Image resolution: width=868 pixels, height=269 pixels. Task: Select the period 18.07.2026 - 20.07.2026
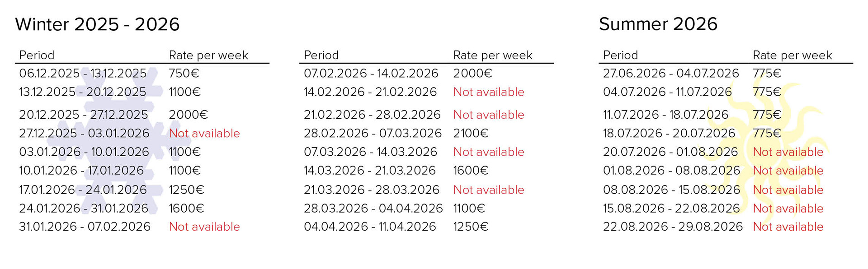(669, 134)
